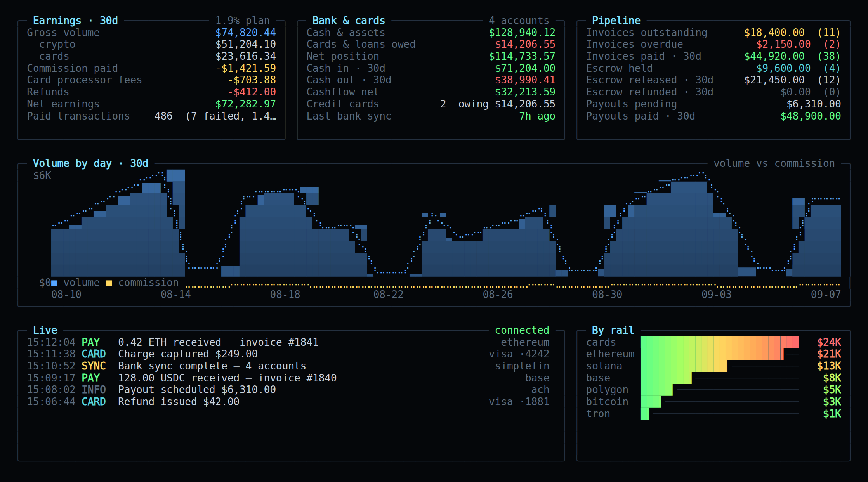Click the Gross volume value $74,820.44
Screen dimensions: 868x482
click(x=246, y=33)
